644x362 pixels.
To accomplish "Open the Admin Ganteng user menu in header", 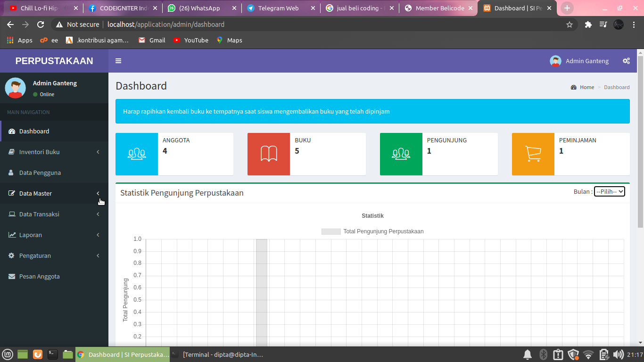I will [x=579, y=61].
